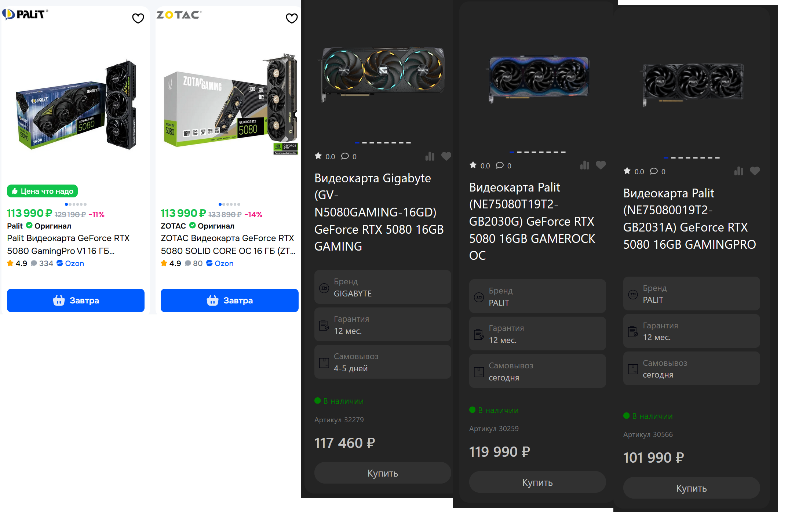Click compare bars icon on Gigabyte card
The image size is (799, 532).
430,157
